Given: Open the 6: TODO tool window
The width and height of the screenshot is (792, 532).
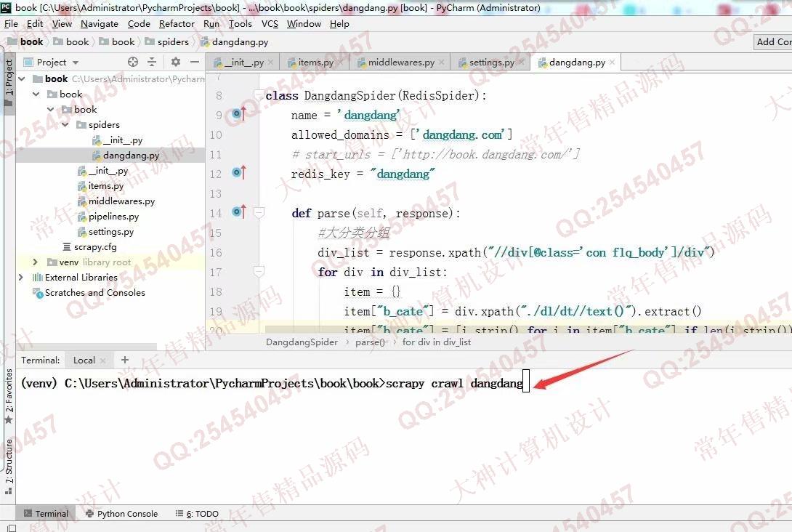Looking at the screenshot, I should [x=197, y=513].
